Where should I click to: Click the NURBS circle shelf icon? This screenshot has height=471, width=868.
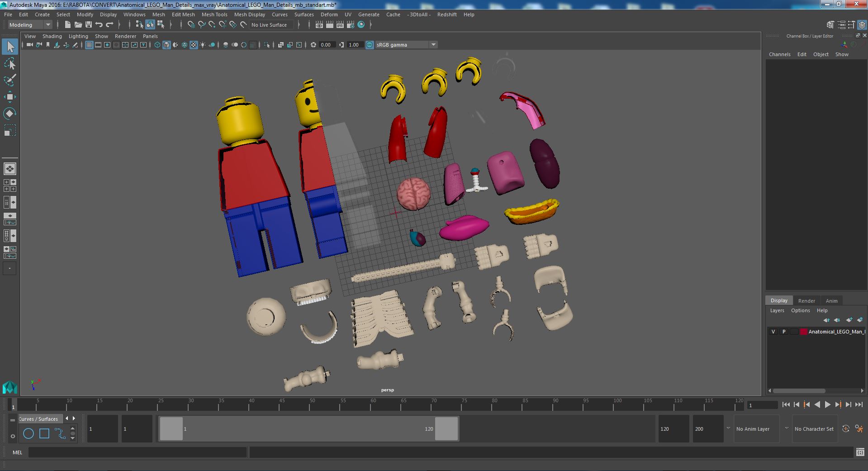[28, 433]
